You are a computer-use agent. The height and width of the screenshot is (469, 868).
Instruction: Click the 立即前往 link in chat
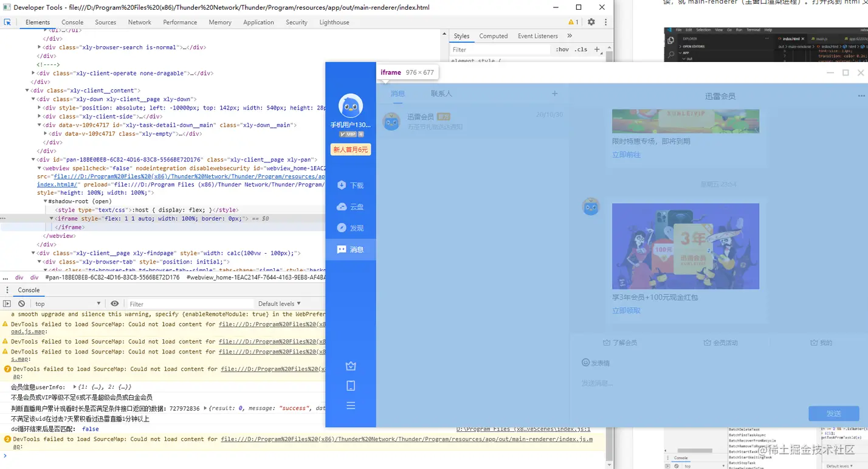626,155
